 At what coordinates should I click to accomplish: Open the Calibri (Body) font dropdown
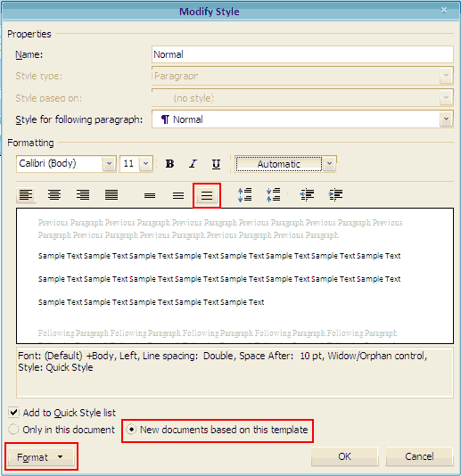tap(109, 164)
